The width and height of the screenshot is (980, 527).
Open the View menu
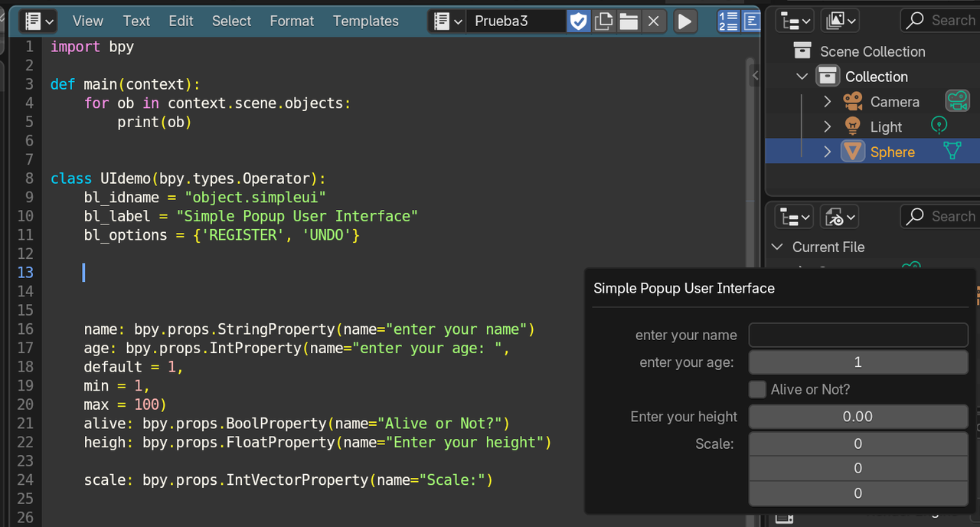(x=88, y=21)
